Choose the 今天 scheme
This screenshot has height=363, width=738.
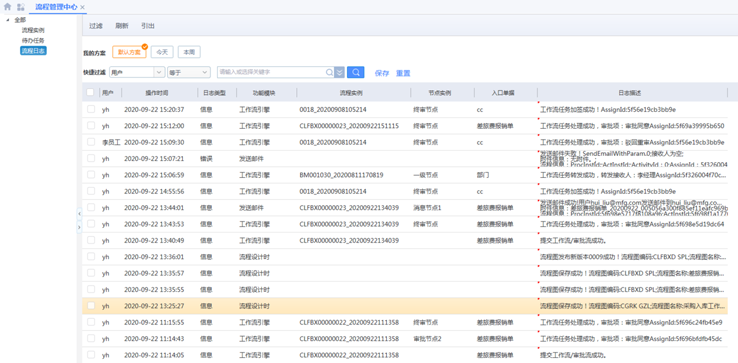(162, 52)
